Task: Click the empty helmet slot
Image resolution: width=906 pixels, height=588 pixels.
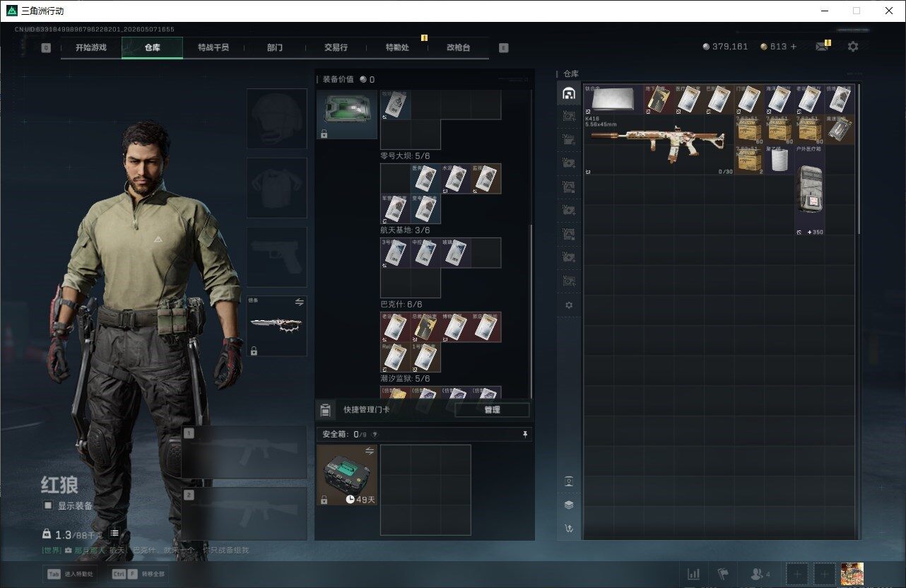Action: [x=276, y=118]
